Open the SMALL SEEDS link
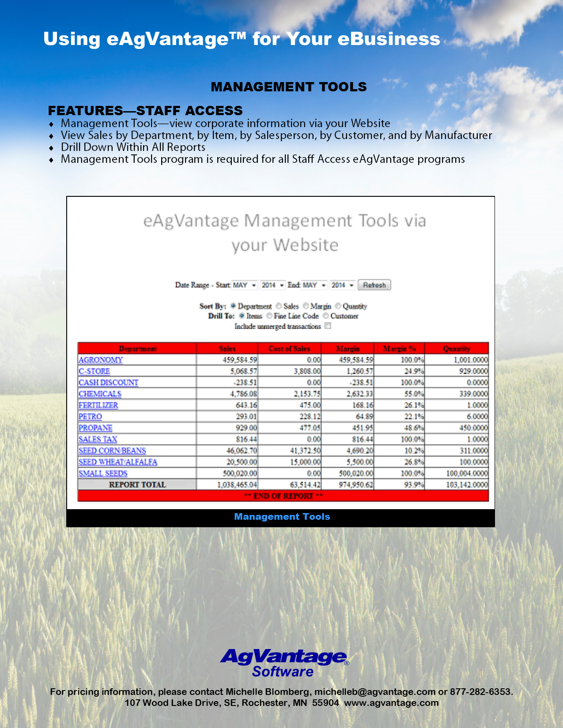The height and width of the screenshot is (728, 563). (x=103, y=473)
